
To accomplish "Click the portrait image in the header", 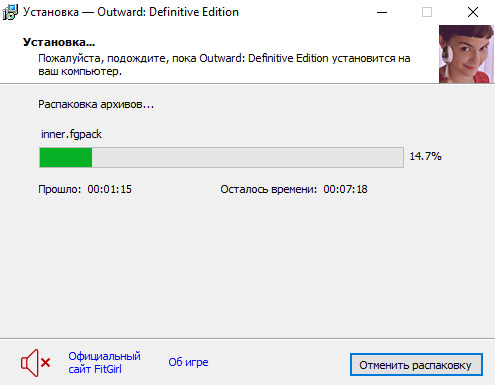I will tap(466, 54).
